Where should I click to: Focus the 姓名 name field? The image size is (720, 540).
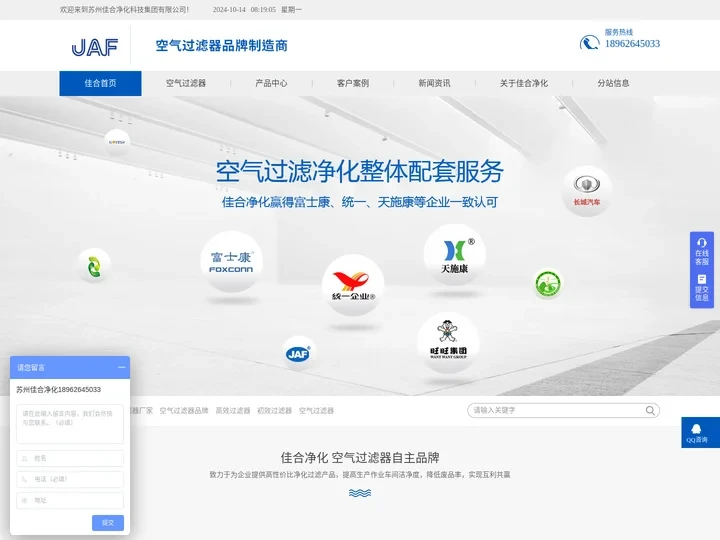(x=70, y=458)
